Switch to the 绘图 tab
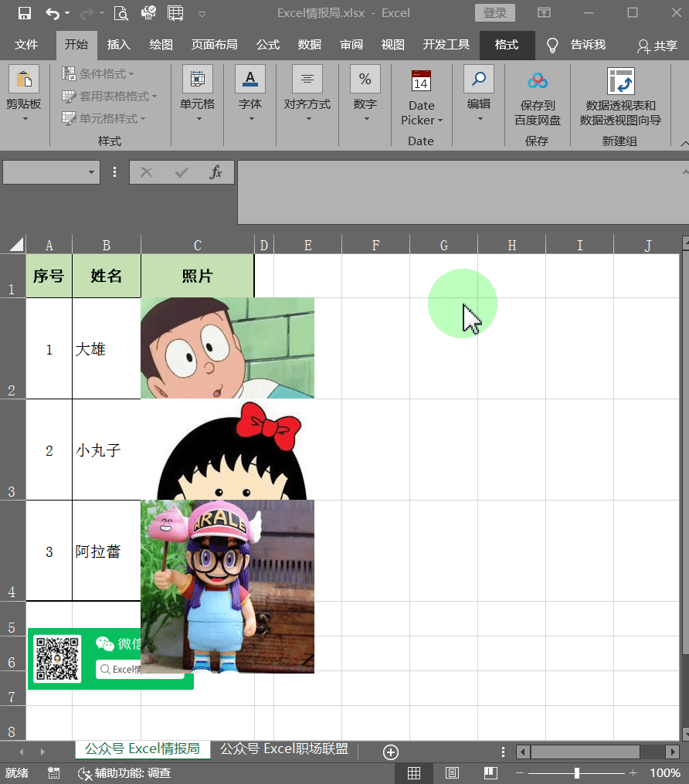 pyautogui.click(x=161, y=45)
